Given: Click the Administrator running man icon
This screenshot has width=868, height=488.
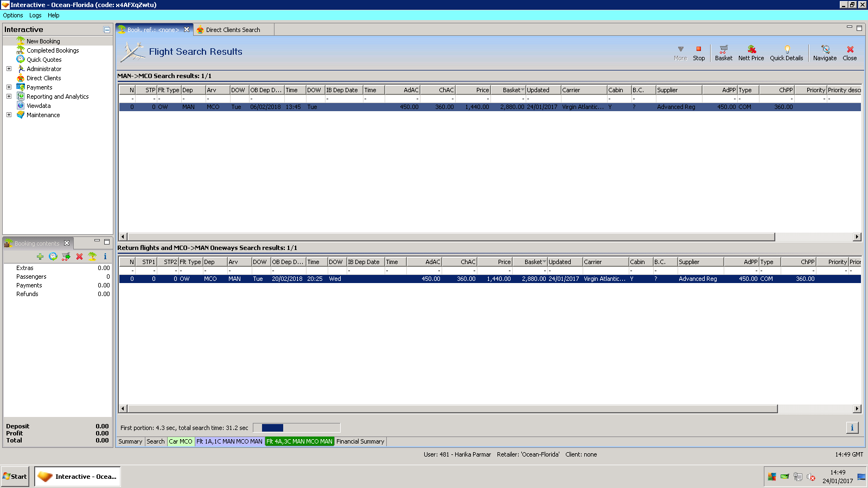Looking at the screenshot, I should 21,69.
